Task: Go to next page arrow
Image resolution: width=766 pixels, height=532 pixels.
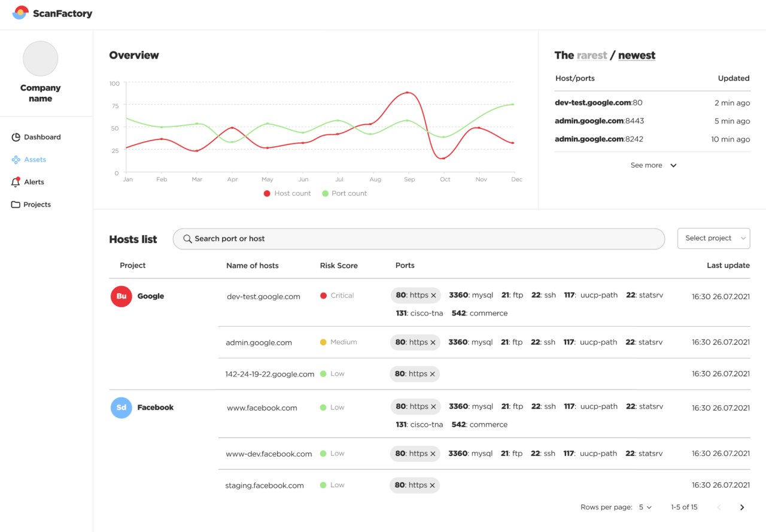Action: (742, 507)
